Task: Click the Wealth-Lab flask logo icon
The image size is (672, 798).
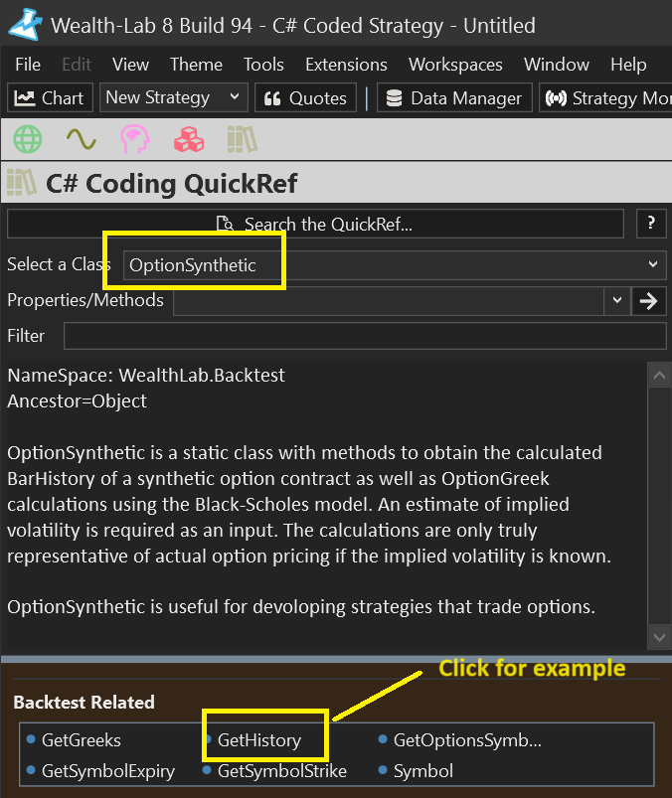Action: pos(26,25)
